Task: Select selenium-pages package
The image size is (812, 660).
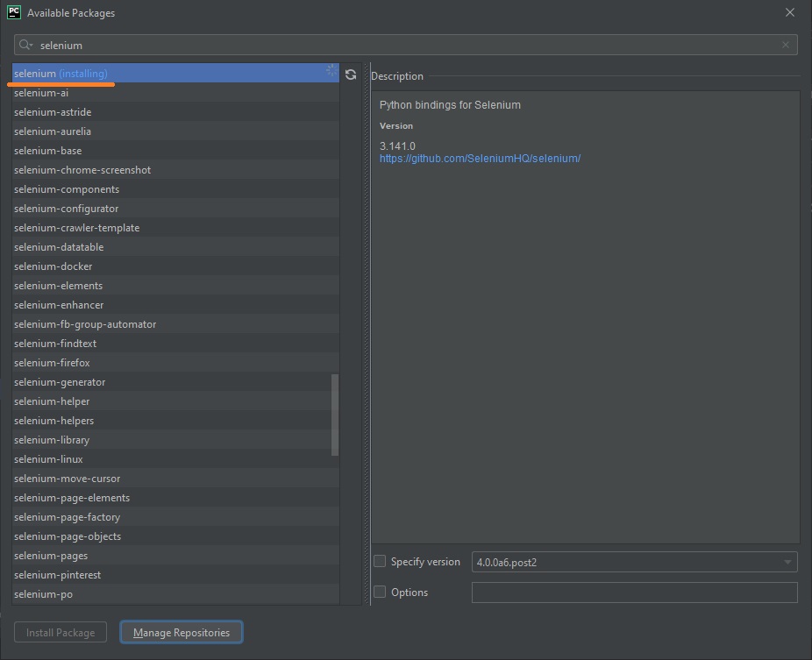Action: tap(175, 556)
